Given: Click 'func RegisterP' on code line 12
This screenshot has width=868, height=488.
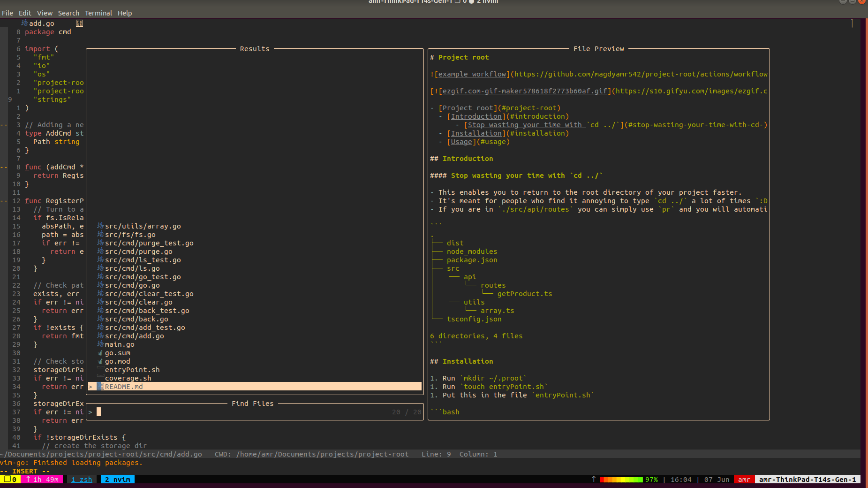Looking at the screenshot, I should [x=54, y=201].
